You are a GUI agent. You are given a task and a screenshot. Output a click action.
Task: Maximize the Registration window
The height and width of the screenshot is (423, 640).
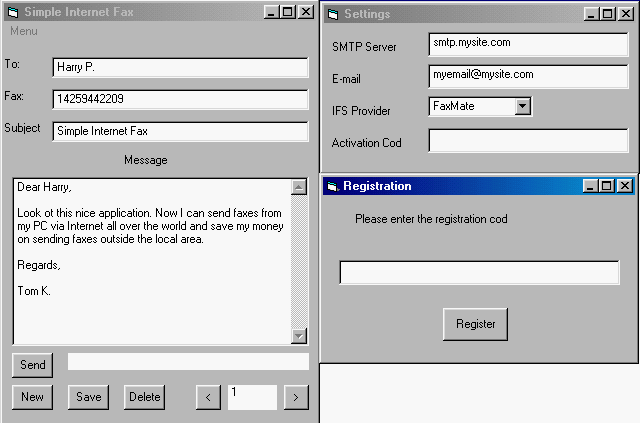tap(607, 186)
